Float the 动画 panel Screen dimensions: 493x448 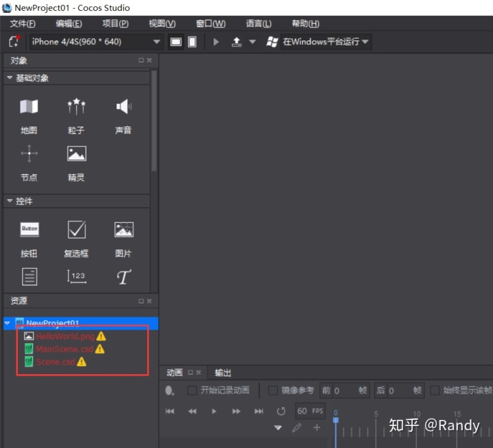(190, 373)
